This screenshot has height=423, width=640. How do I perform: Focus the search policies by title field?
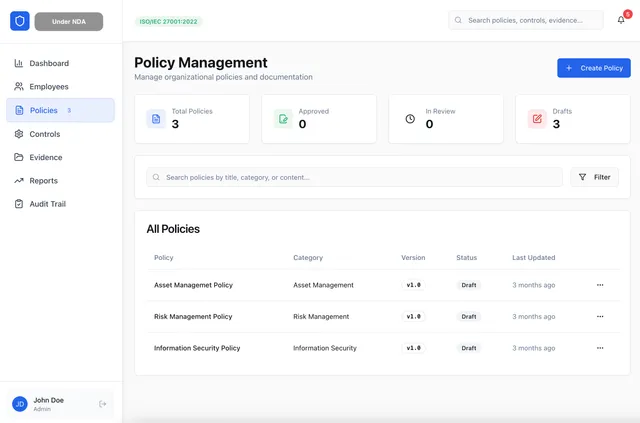(x=354, y=177)
